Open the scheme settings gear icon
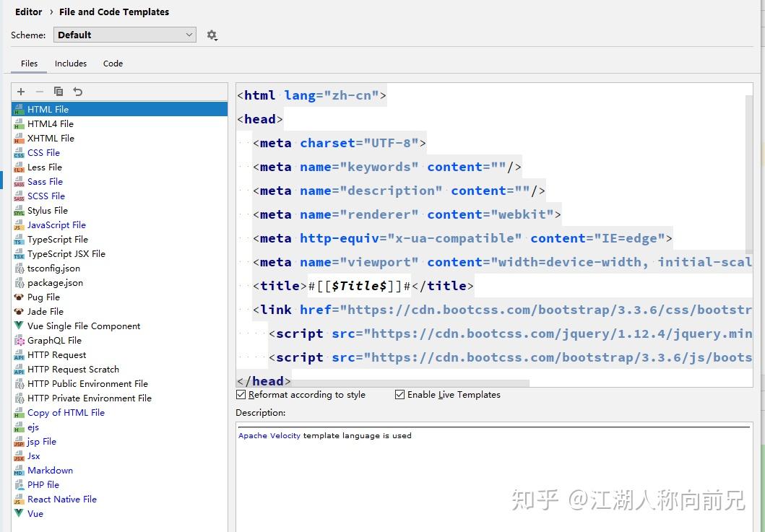 point(212,35)
